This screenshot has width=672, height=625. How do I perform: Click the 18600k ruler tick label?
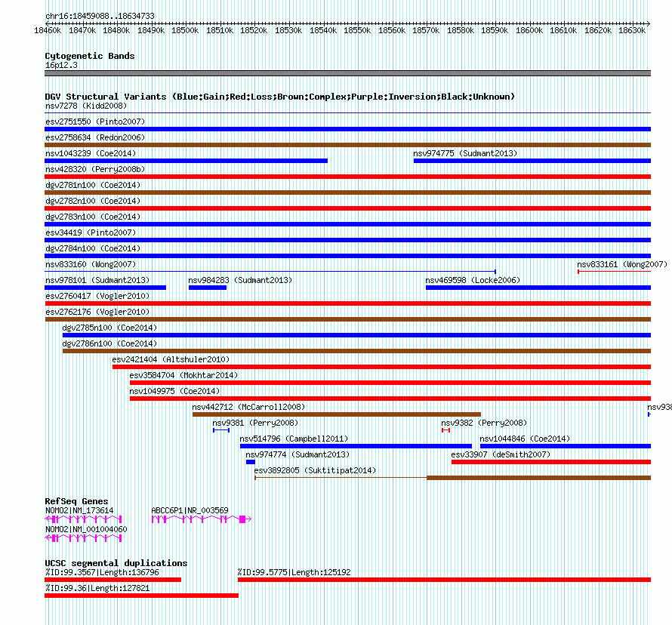click(x=529, y=30)
